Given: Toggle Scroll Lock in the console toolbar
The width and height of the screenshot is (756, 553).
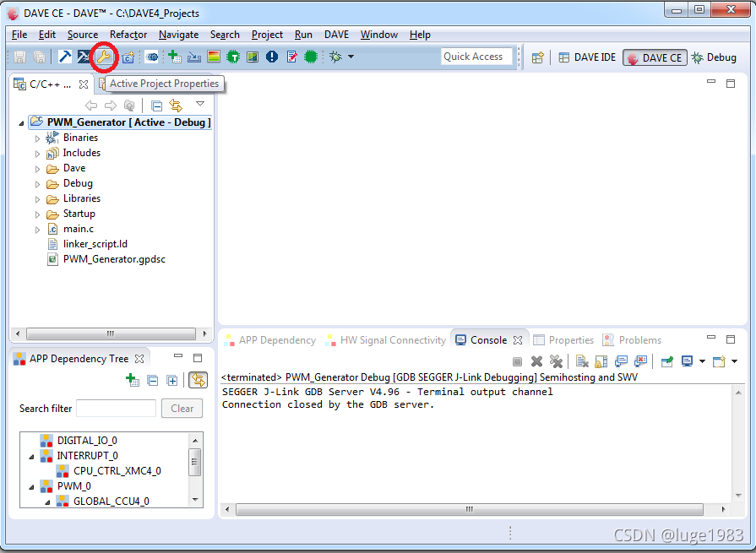Looking at the screenshot, I should 601,361.
